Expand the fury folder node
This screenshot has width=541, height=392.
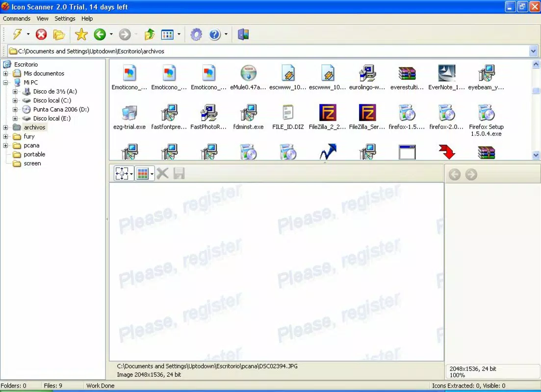(5, 137)
